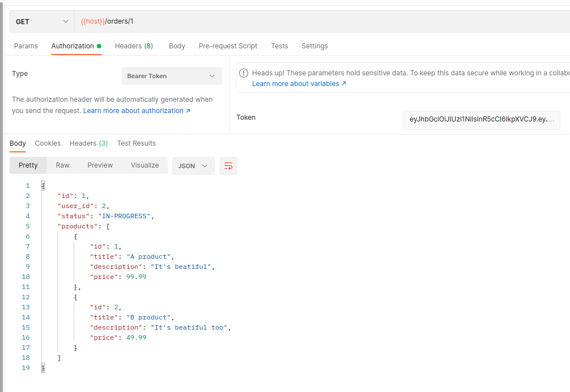The width and height of the screenshot is (570, 392).
Task: Select the response Body tab
Action: [x=17, y=143]
